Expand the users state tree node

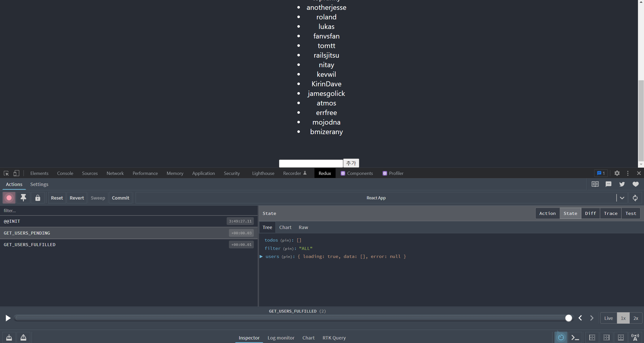point(261,256)
